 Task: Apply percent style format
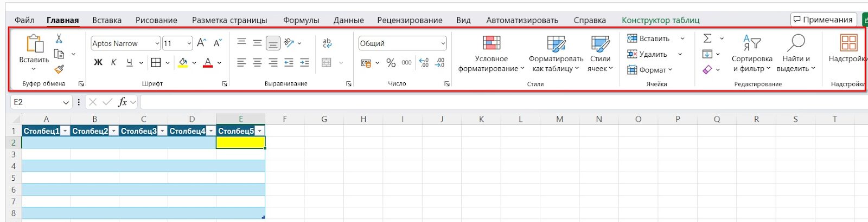pyautogui.click(x=391, y=63)
